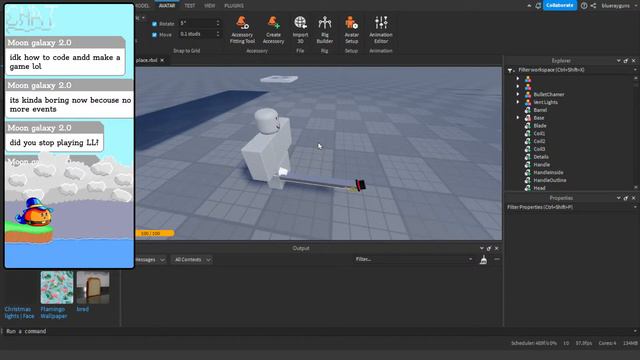Switch to the AVATAR ribbon tab
Image resolution: width=640 pixels, height=360 pixels.
167,6
